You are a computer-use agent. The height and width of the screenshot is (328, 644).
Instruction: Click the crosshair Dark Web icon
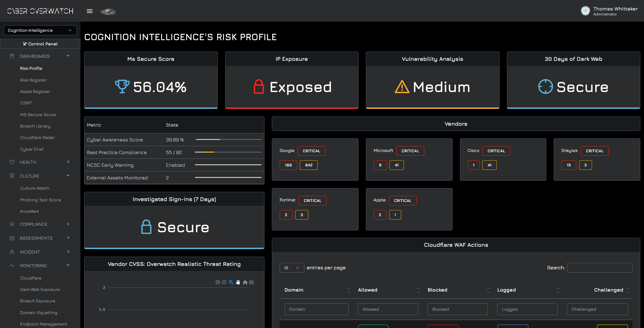point(545,86)
